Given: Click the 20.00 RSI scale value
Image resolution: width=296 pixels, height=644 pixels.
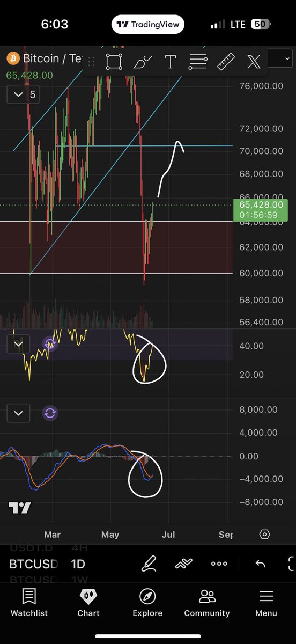Looking at the screenshot, I should point(251,375).
